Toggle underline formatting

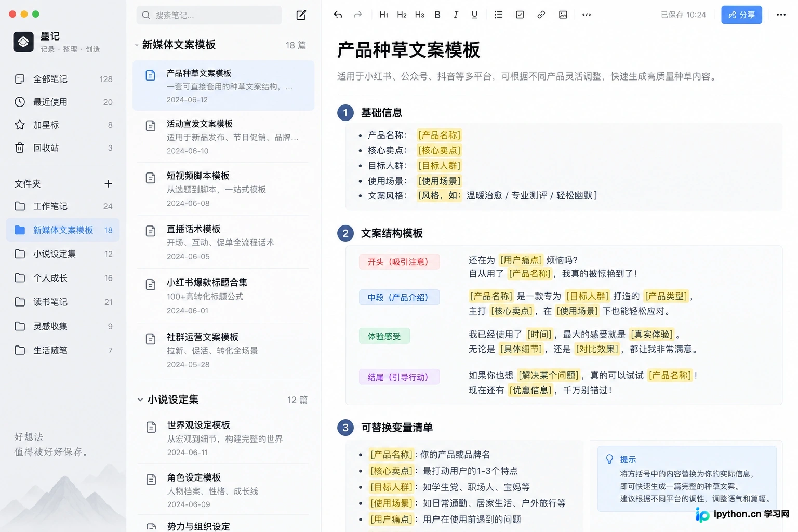click(474, 15)
